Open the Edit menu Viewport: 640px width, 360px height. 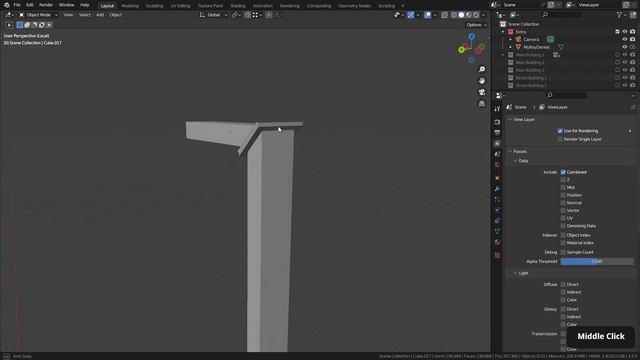(x=30, y=5)
